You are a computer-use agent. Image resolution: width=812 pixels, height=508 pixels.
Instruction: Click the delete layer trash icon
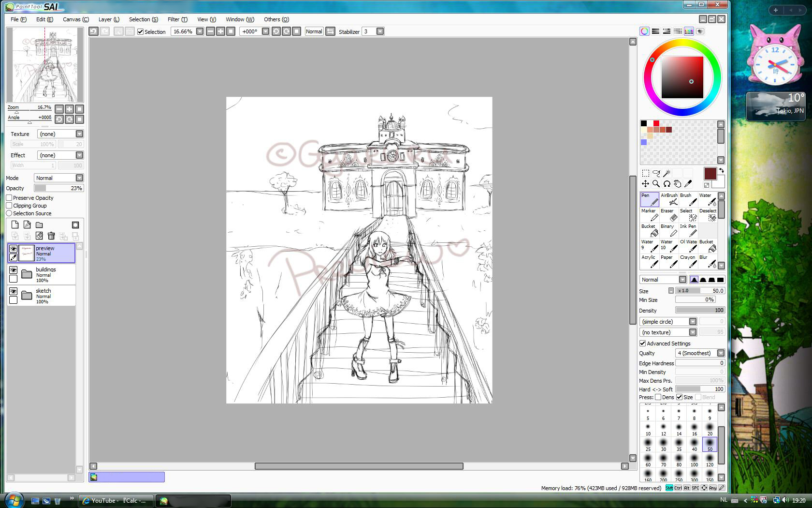pos(51,236)
